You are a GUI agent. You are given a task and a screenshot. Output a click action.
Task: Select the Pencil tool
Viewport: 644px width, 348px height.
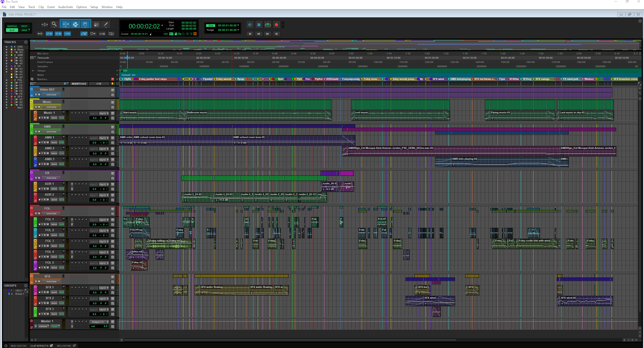tap(106, 24)
